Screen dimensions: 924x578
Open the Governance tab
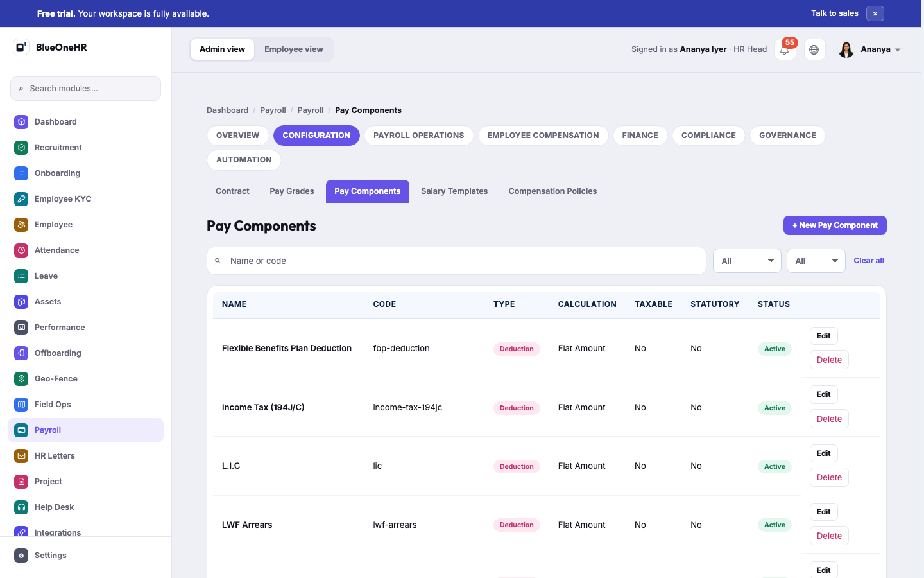[787, 136]
